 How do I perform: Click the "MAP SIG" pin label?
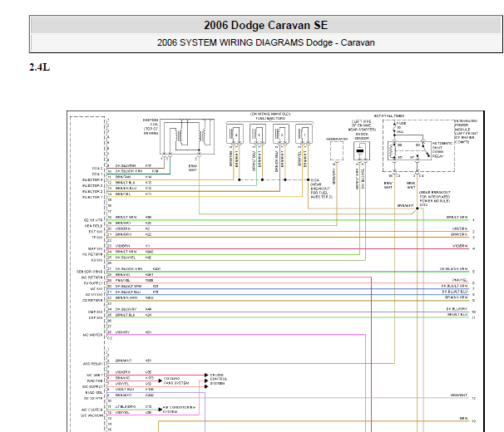pyautogui.click(x=95, y=248)
